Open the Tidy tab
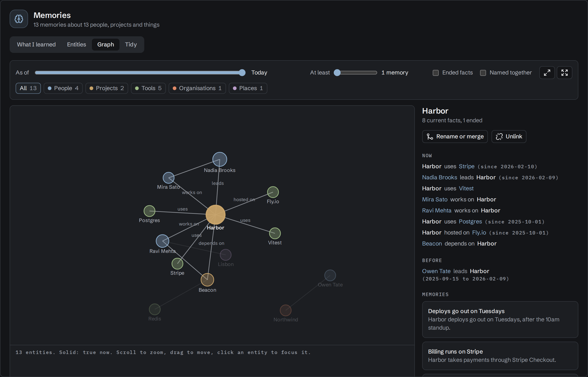Image resolution: width=588 pixels, height=377 pixels. pyautogui.click(x=131, y=45)
